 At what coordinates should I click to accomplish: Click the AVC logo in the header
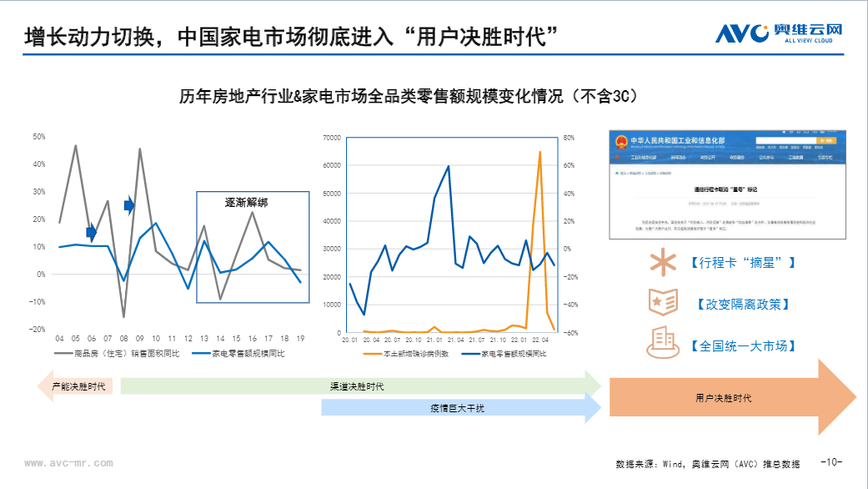(779, 33)
